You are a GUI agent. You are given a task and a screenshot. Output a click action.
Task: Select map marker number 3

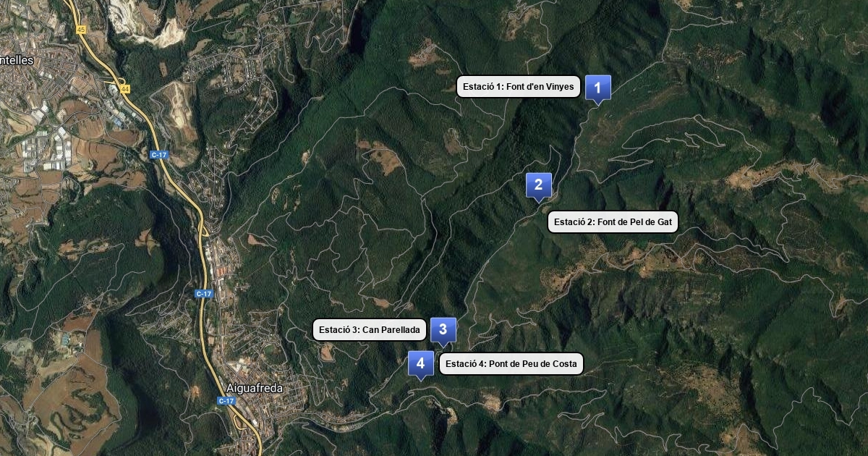click(443, 331)
